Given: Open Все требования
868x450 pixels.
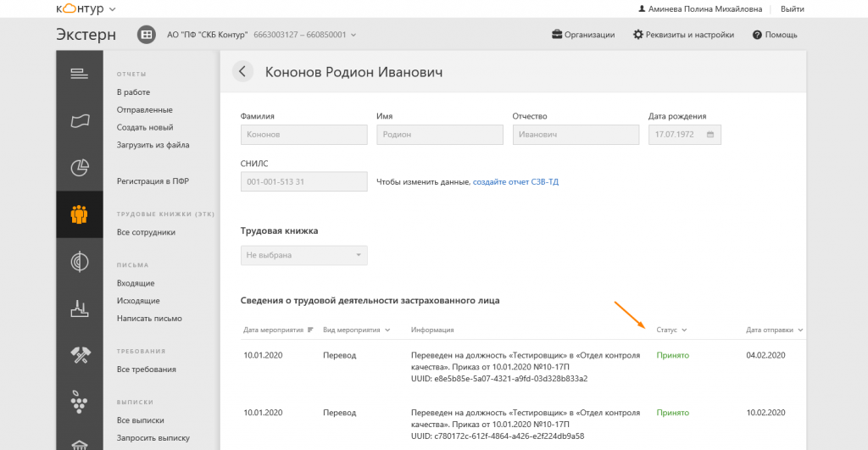Looking at the screenshot, I should (146, 369).
